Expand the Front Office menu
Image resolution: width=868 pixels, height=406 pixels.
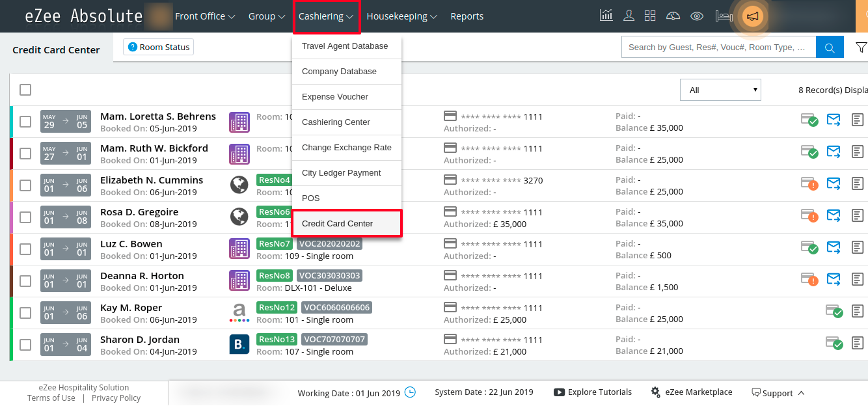(x=205, y=16)
